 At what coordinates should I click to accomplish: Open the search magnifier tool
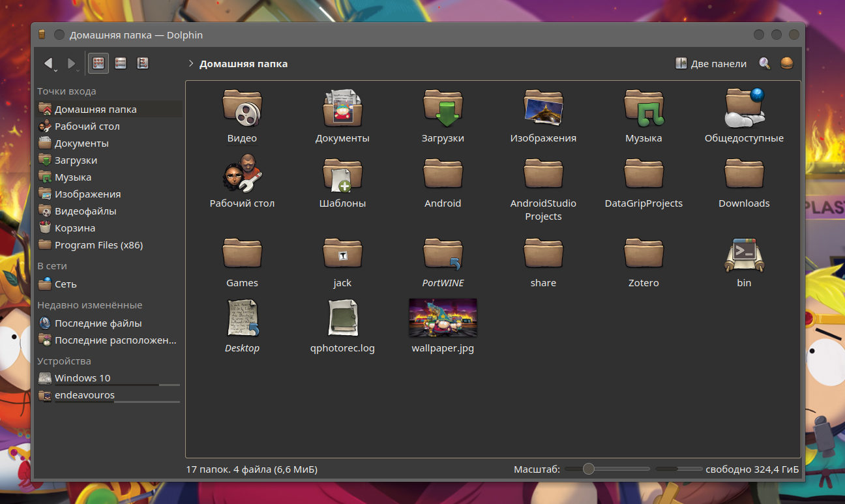765,63
